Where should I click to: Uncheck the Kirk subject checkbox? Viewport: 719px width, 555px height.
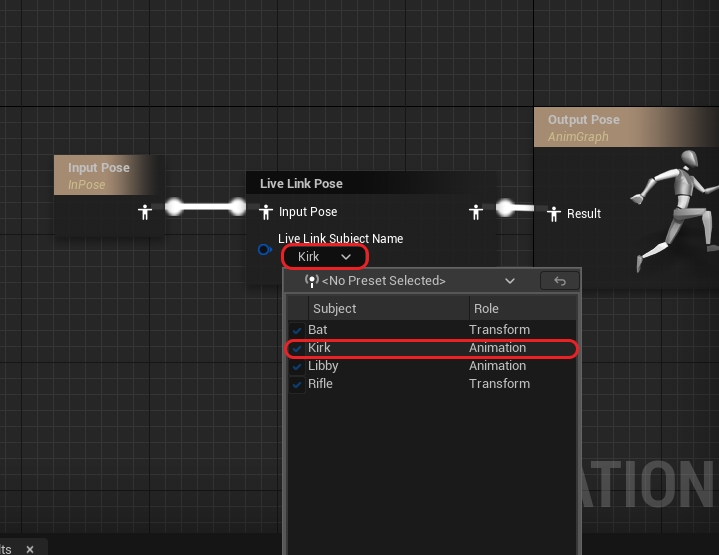click(x=297, y=348)
